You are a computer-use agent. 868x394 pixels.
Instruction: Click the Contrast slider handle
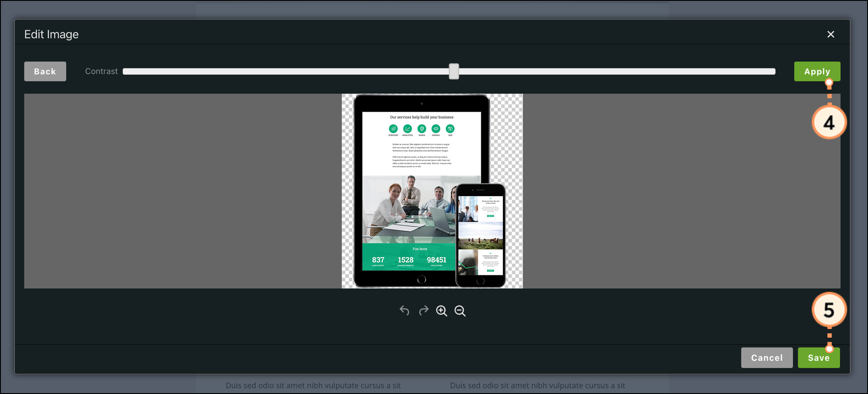pyautogui.click(x=453, y=71)
